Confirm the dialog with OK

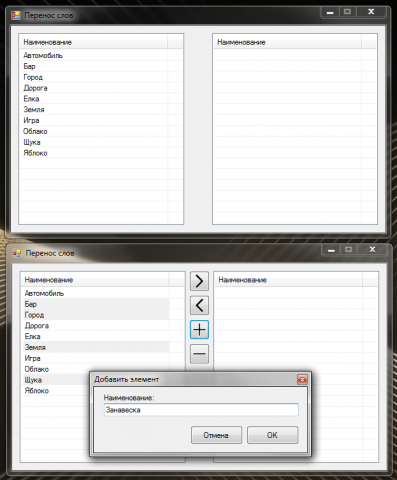(272, 435)
